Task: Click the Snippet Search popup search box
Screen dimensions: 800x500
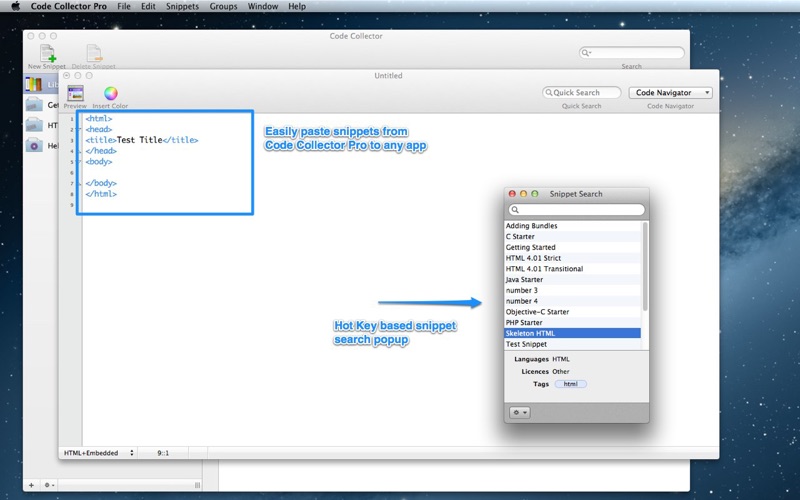Action: pyautogui.click(x=577, y=210)
